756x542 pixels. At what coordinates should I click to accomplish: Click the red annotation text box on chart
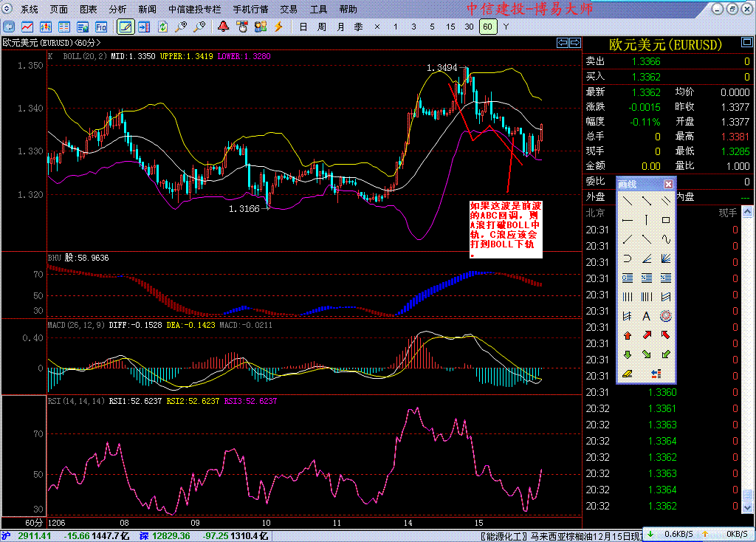[506, 229]
